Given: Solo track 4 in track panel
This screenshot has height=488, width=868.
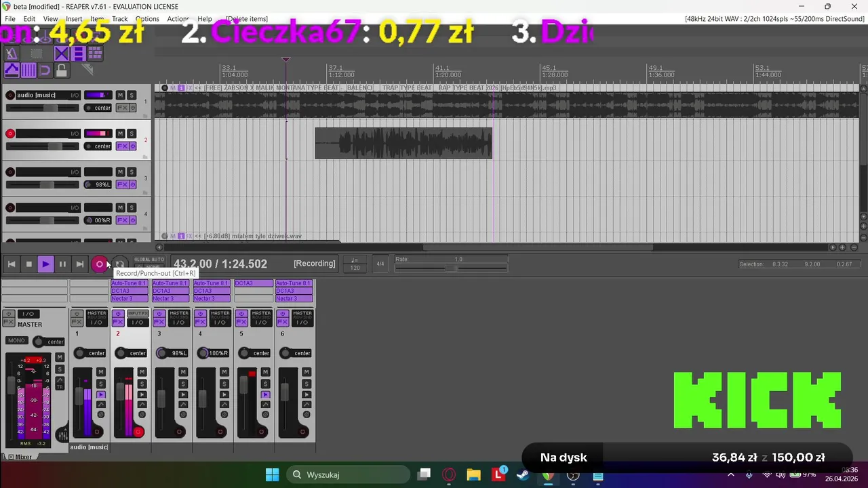Looking at the screenshot, I should coord(132,207).
